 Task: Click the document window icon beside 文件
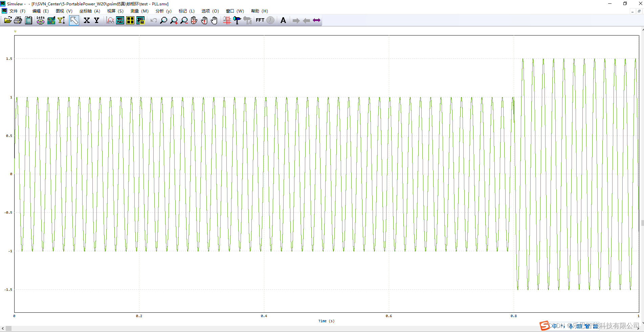[x=4, y=11]
